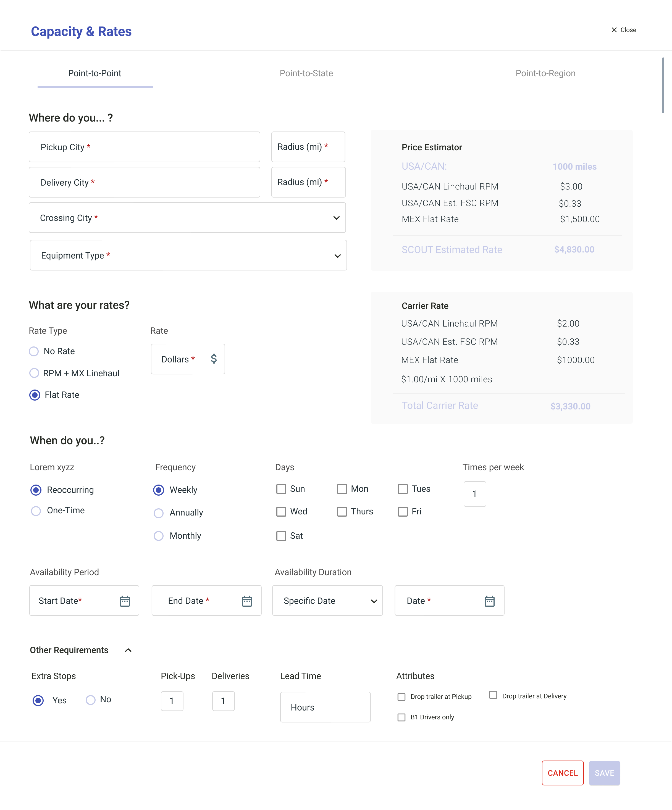672x810 pixels.
Task: Select Monthly frequency option
Action: pyautogui.click(x=159, y=536)
